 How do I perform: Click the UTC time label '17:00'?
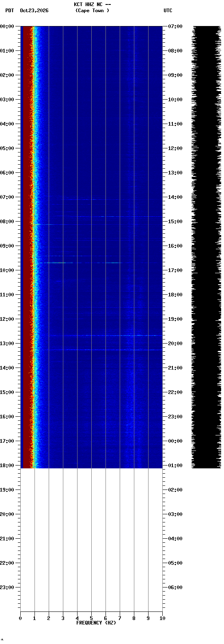(x=175, y=270)
